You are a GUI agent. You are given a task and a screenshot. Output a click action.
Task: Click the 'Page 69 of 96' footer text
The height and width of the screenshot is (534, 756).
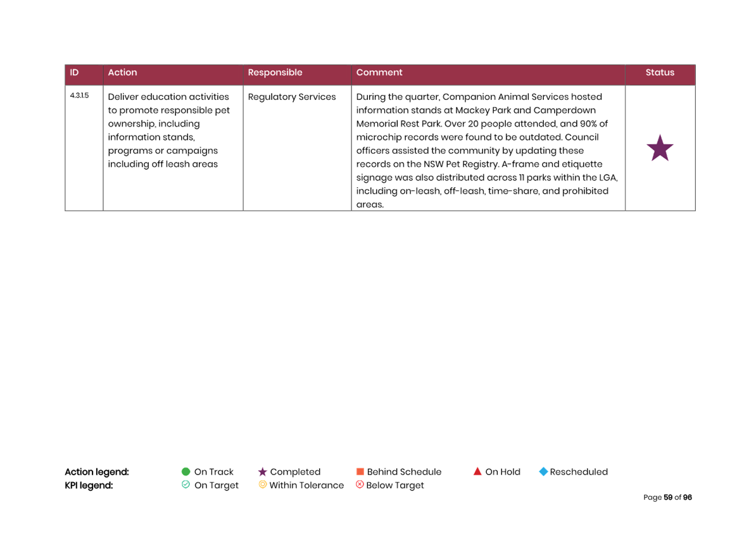pos(667,497)
